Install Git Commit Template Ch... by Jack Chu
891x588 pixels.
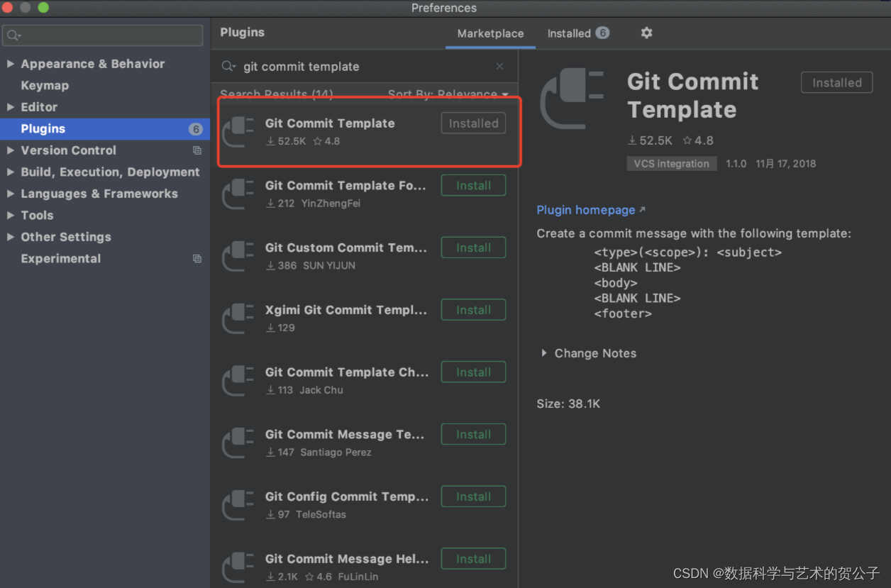pos(473,372)
